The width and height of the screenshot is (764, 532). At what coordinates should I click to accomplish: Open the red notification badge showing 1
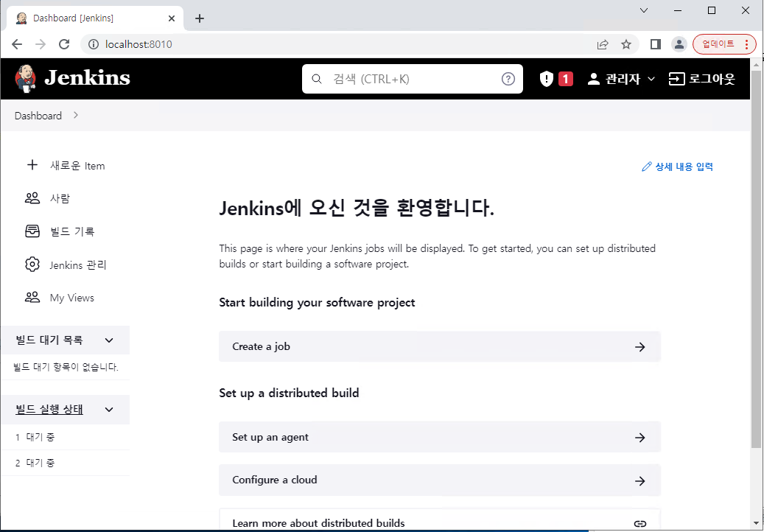(x=565, y=79)
